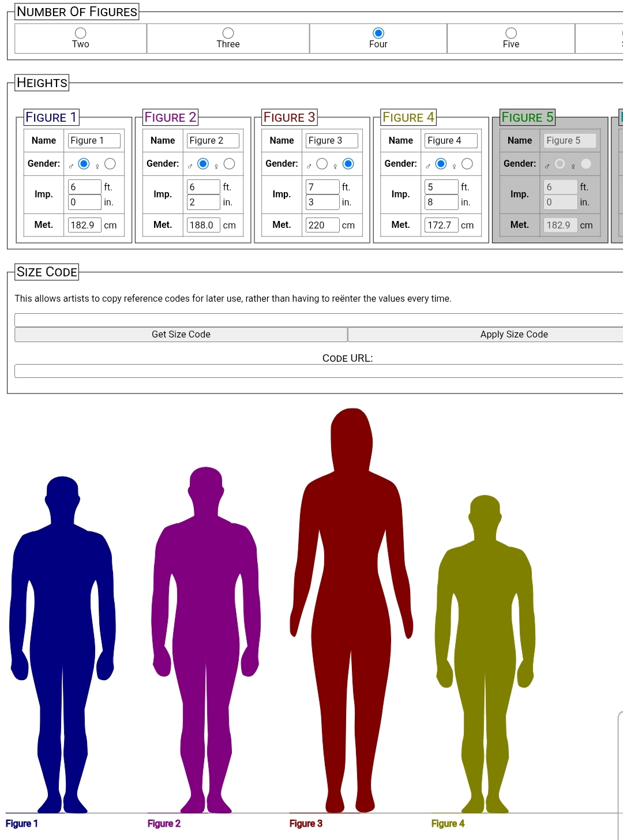Click the Size Code section heading
Screen dimensions: 623x840
point(47,272)
